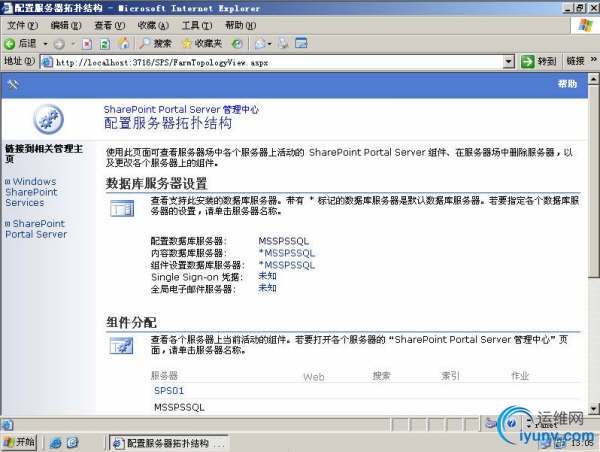
Task: Open the Back button history dropdown arrow
Action: 45,44
